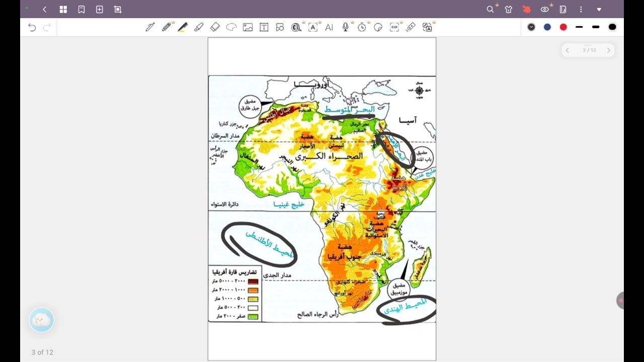Tap the red floating edge handle

620,301
